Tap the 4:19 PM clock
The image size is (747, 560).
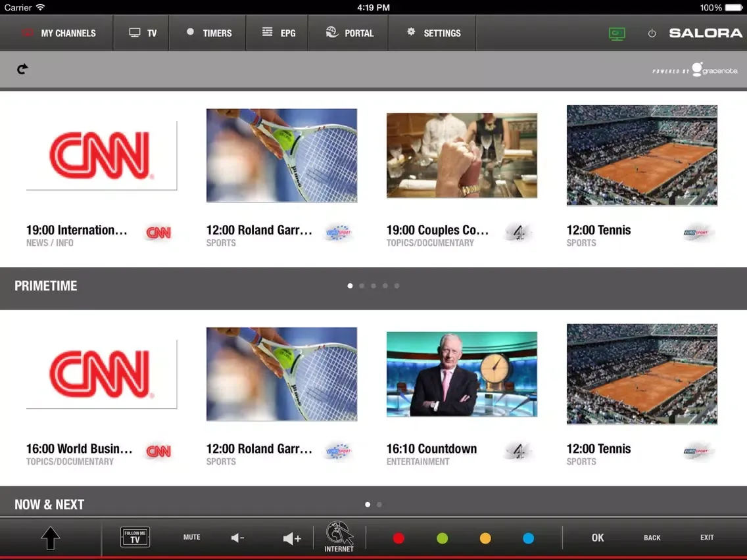click(x=373, y=7)
